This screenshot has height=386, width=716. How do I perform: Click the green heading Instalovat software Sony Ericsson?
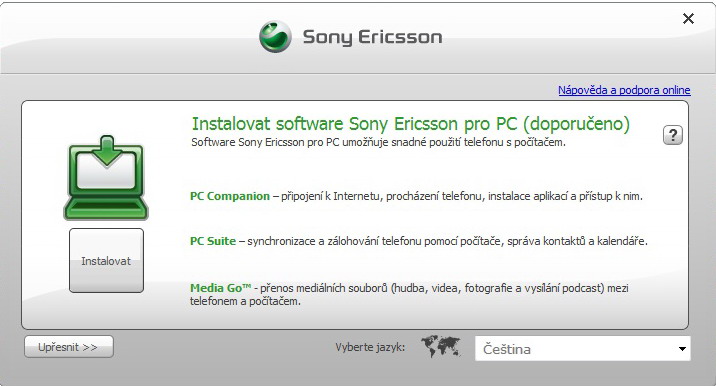(411, 124)
